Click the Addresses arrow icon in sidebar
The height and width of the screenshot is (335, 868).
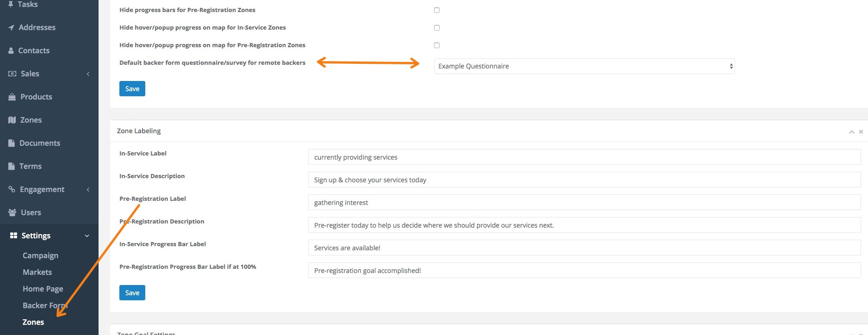click(11, 28)
